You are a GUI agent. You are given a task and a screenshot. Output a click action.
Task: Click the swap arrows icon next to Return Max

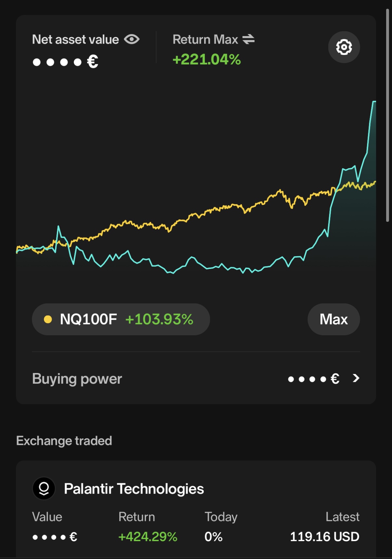(248, 39)
